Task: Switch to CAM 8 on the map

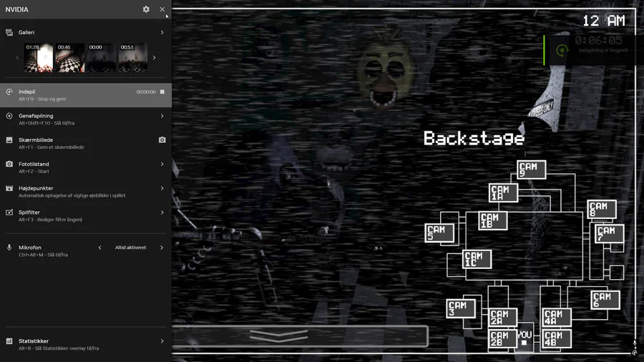Action: click(602, 210)
